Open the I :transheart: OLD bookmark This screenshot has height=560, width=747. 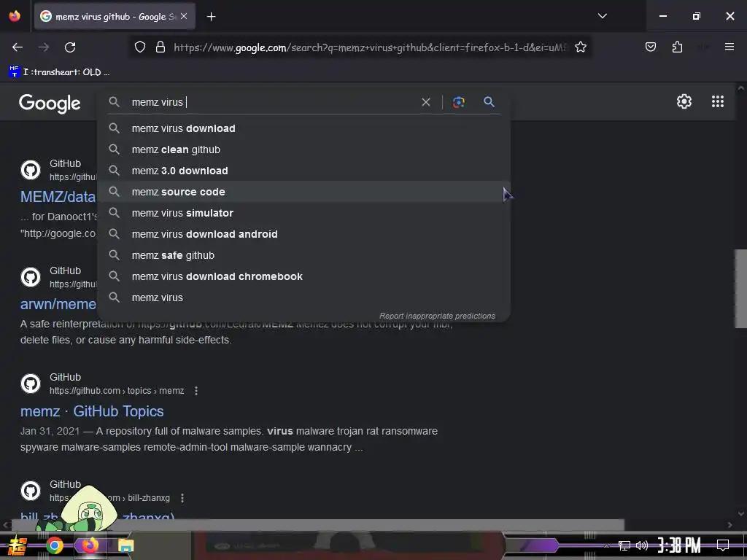pyautogui.click(x=60, y=72)
